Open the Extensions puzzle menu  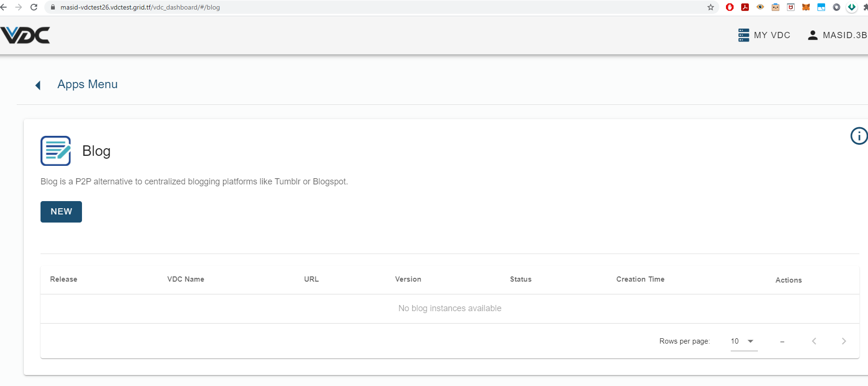click(865, 7)
